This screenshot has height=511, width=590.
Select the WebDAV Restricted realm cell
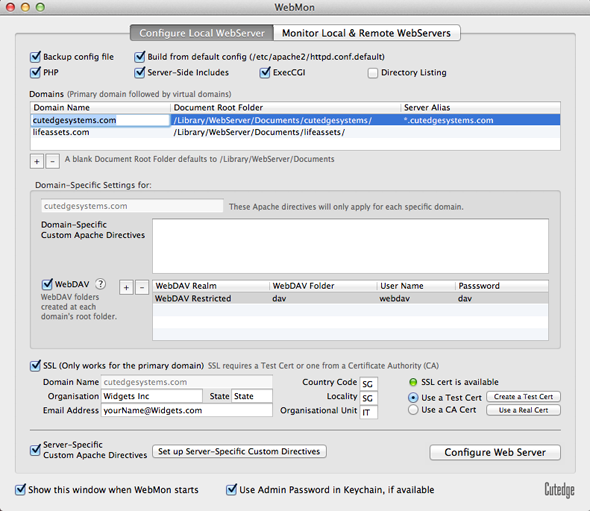211,298
